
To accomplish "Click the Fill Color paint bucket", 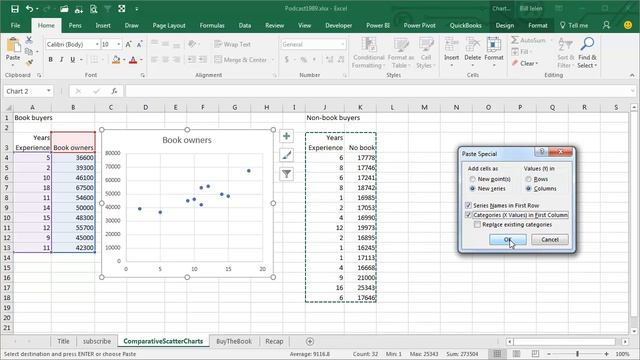I will (116, 60).
